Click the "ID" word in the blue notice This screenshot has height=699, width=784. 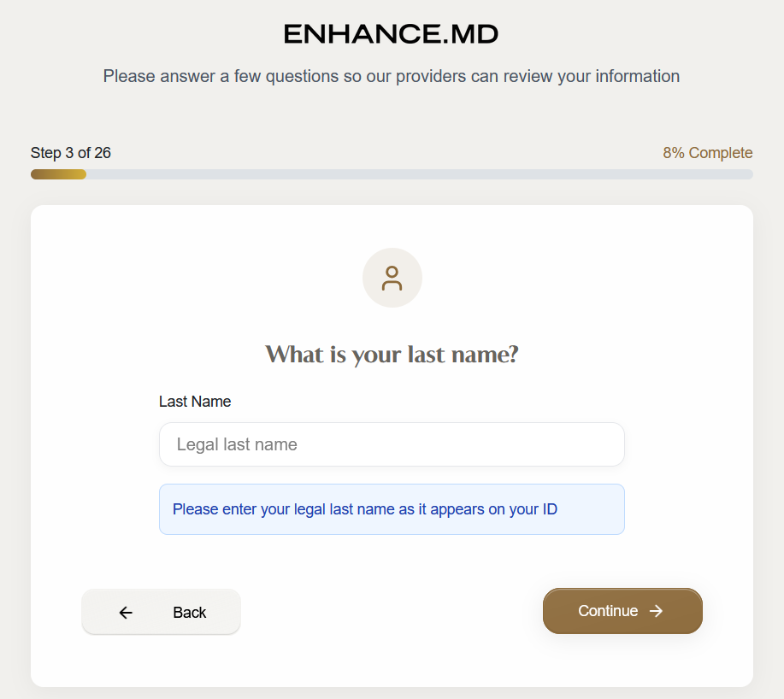click(550, 509)
